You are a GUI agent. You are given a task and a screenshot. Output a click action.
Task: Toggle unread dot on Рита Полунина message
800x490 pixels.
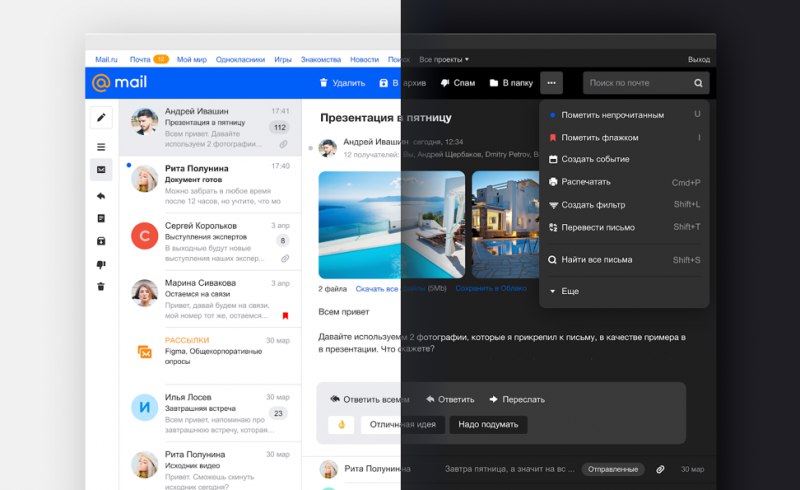pos(129,165)
